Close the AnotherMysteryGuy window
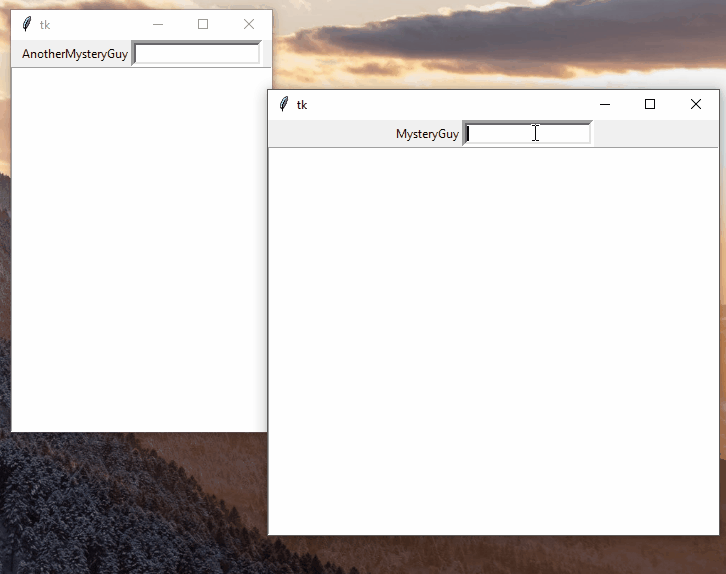Viewport: 726px width, 574px height. [x=249, y=24]
